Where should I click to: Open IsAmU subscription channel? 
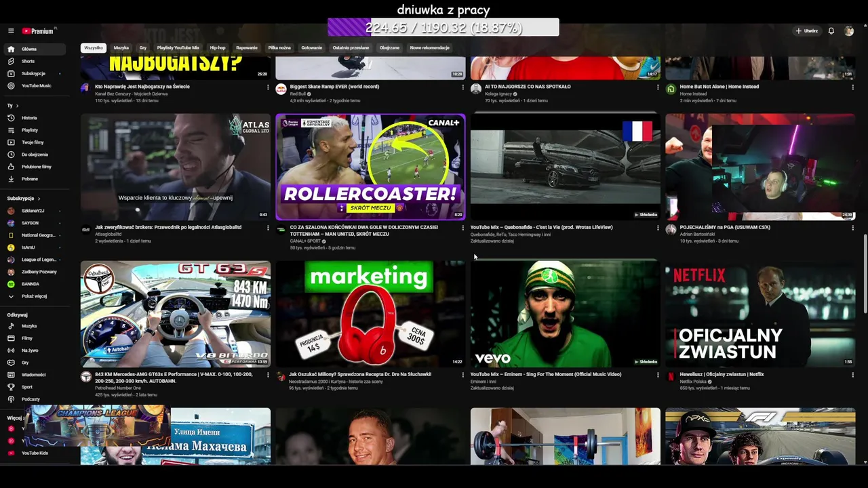click(35, 247)
